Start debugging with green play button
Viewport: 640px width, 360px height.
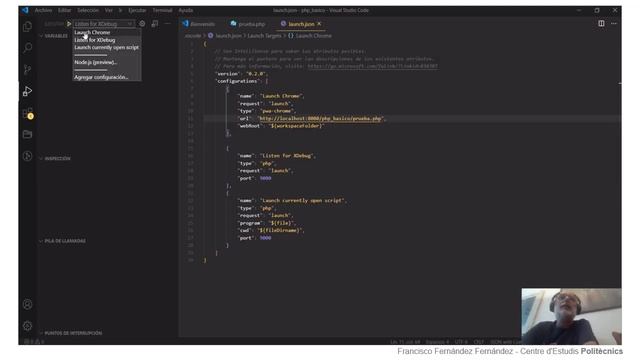(x=69, y=24)
